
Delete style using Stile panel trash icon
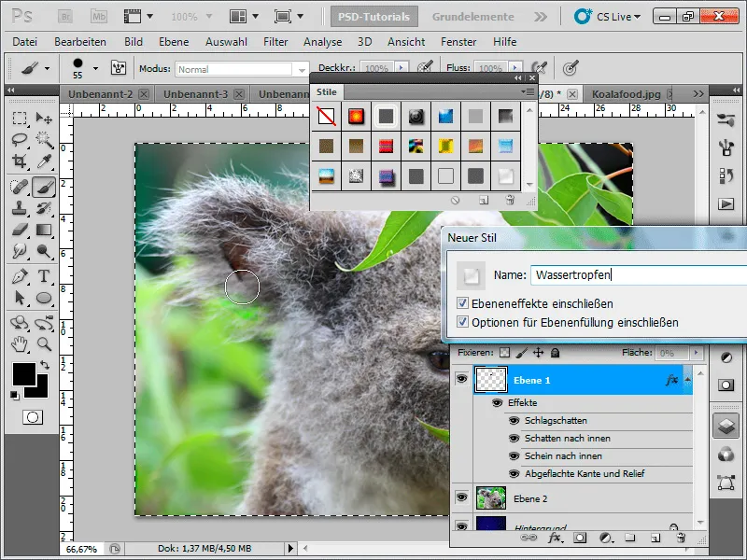510,200
